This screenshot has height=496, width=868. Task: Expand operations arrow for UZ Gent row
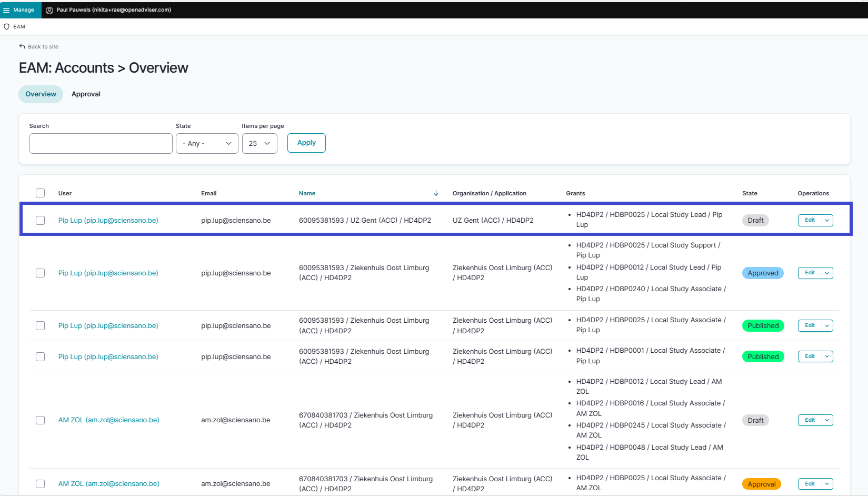(x=827, y=221)
